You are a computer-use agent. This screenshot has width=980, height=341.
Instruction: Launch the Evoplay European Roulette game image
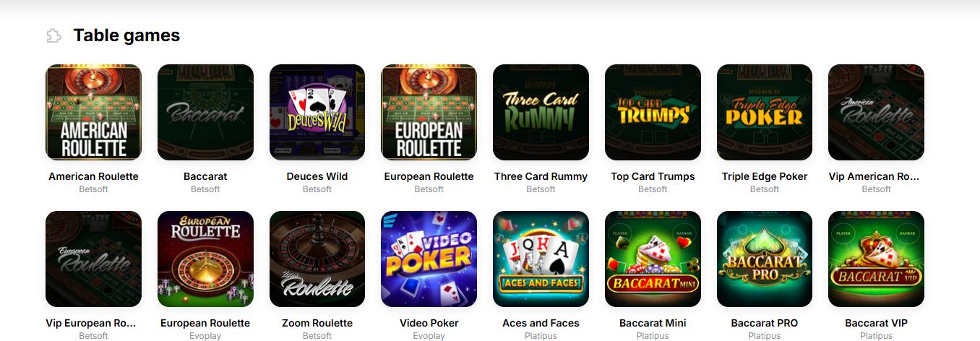pos(205,259)
